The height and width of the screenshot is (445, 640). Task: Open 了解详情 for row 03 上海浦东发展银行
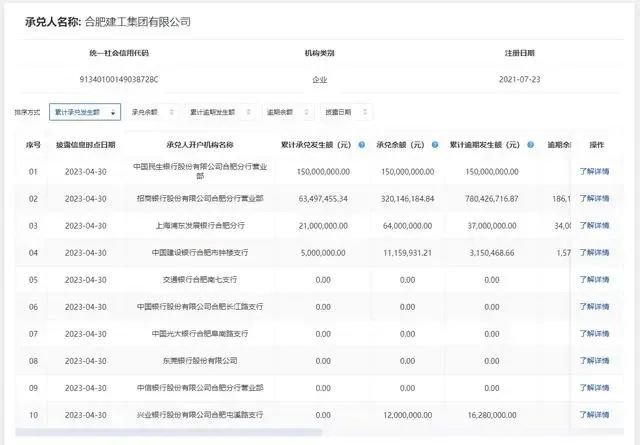(594, 225)
